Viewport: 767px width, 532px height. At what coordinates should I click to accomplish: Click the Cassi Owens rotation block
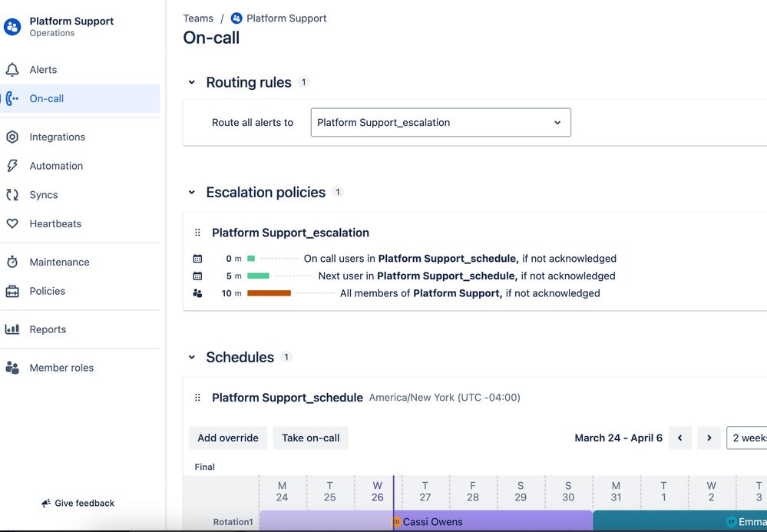coord(426,520)
